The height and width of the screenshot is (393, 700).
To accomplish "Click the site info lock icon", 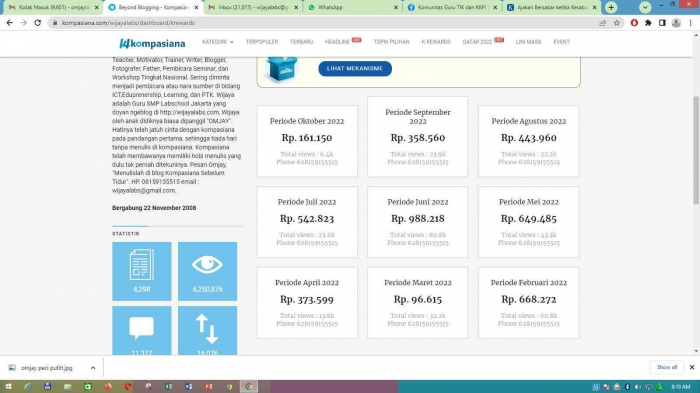I will point(54,23).
